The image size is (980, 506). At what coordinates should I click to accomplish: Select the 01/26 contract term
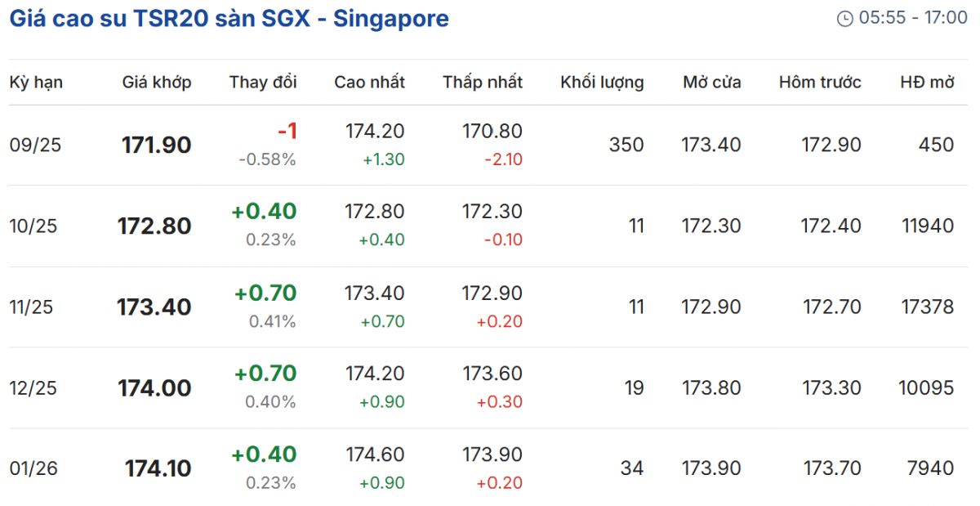point(33,469)
